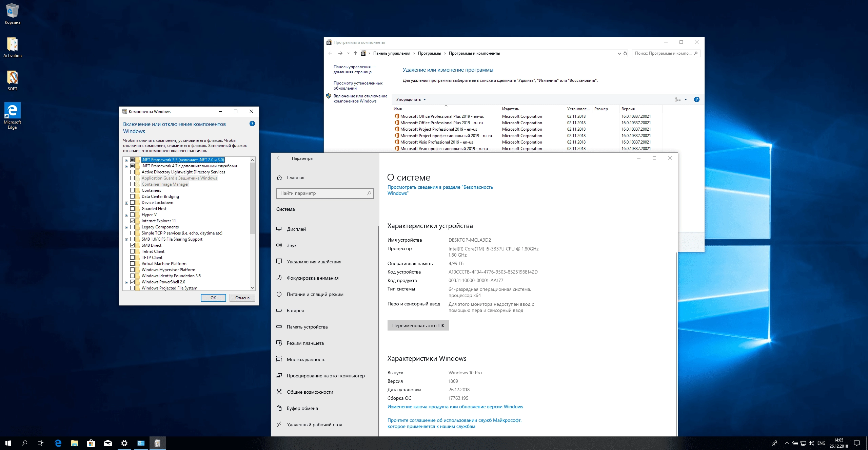The image size is (868, 450).
Task: Uncheck Windows PowerShell 2.0 component
Action: (x=133, y=282)
